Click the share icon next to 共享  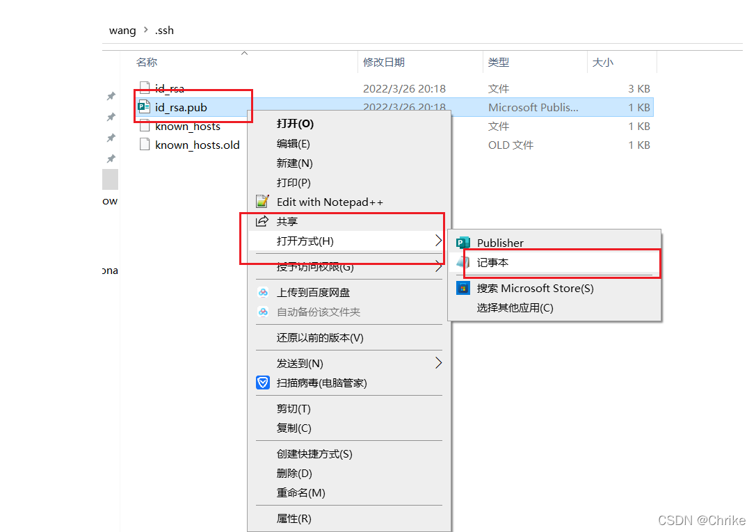click(262, 221)
